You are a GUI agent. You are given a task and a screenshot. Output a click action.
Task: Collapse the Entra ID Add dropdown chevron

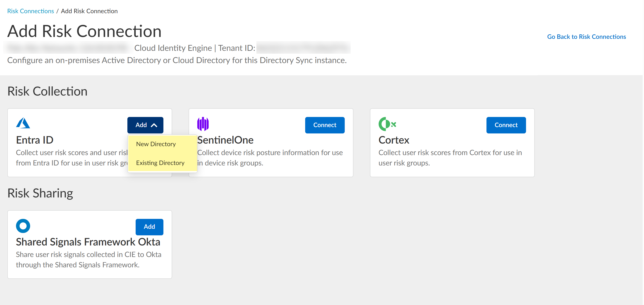pos(154,125)
